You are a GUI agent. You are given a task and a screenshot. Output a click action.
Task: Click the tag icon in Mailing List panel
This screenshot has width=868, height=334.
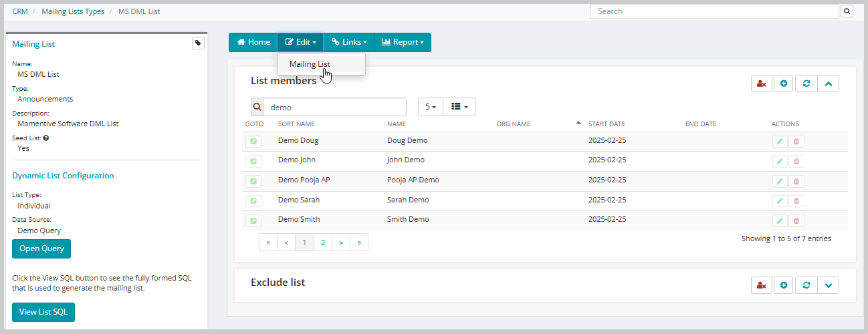pos(198,43)
